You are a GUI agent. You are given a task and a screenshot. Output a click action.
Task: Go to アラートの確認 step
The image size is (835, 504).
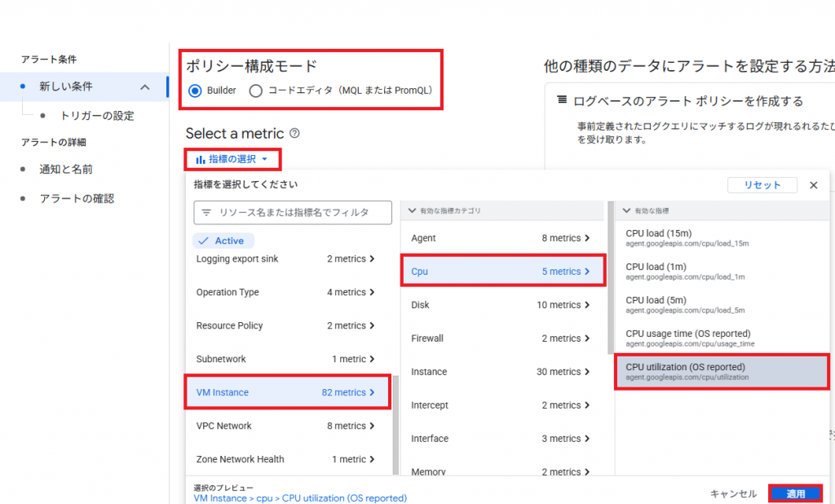[x=77, y=198]
